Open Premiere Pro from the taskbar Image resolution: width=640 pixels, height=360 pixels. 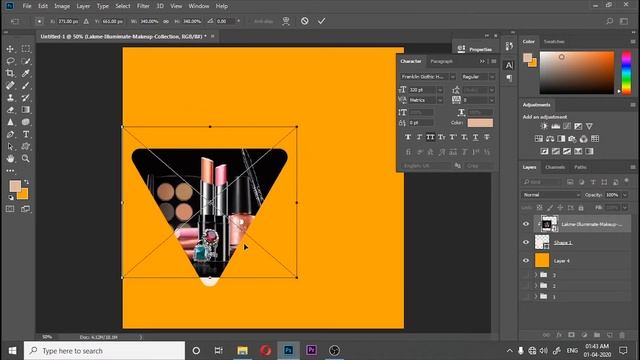[x=311, y=351]
